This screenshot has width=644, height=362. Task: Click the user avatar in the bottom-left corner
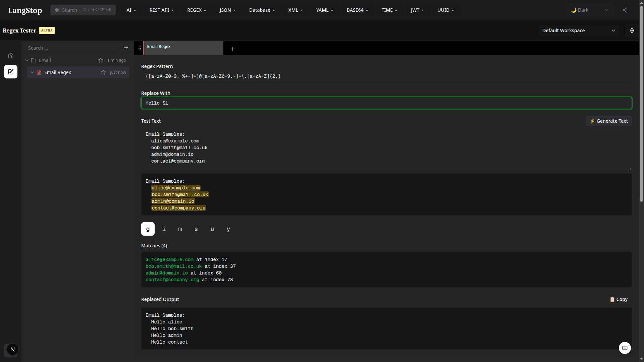(x=12, y=349)
